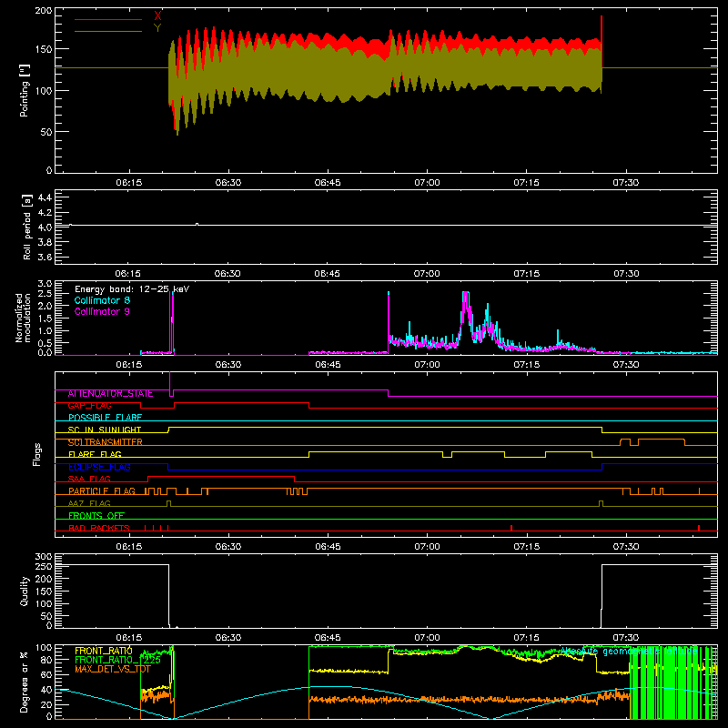Click 06:30 time label below Roll period plot
The width and height of the screenshot is (728, 728).
tap(228, 274)
